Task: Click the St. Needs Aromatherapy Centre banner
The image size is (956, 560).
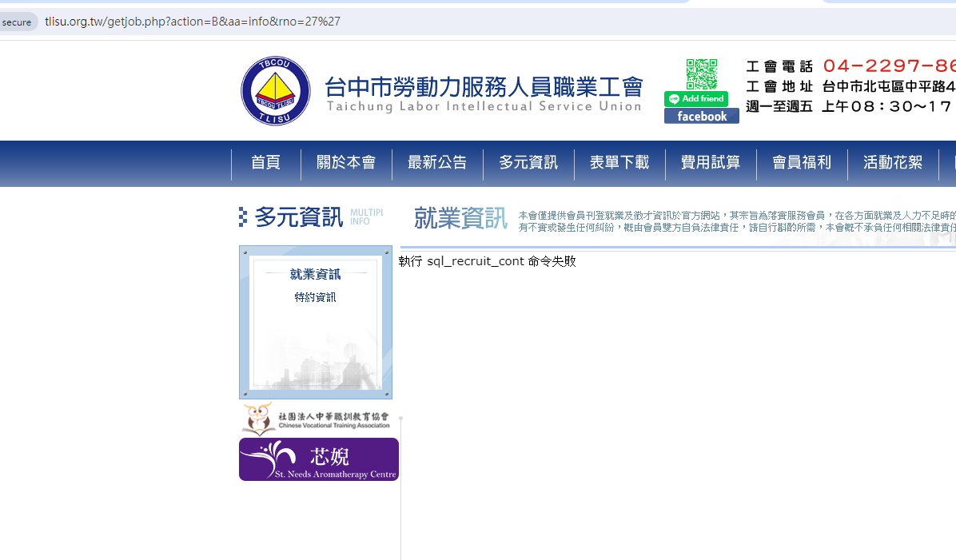Action: pos(319,459)
